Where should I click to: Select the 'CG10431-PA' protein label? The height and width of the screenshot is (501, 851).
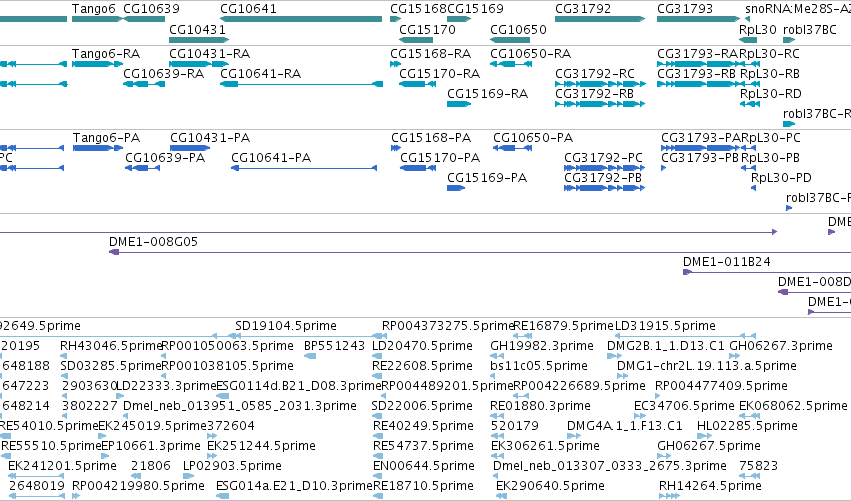click(x=210, y=138)
